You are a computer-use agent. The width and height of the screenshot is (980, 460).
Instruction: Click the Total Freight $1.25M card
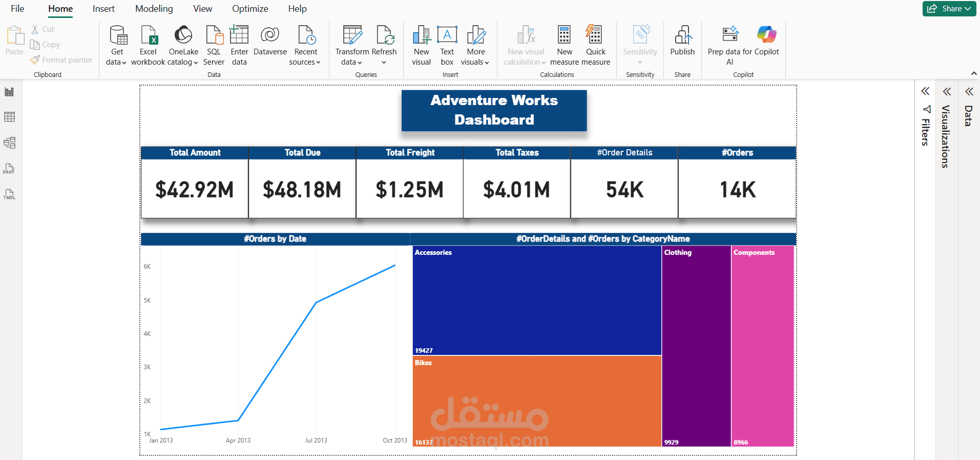coord(410,183)
